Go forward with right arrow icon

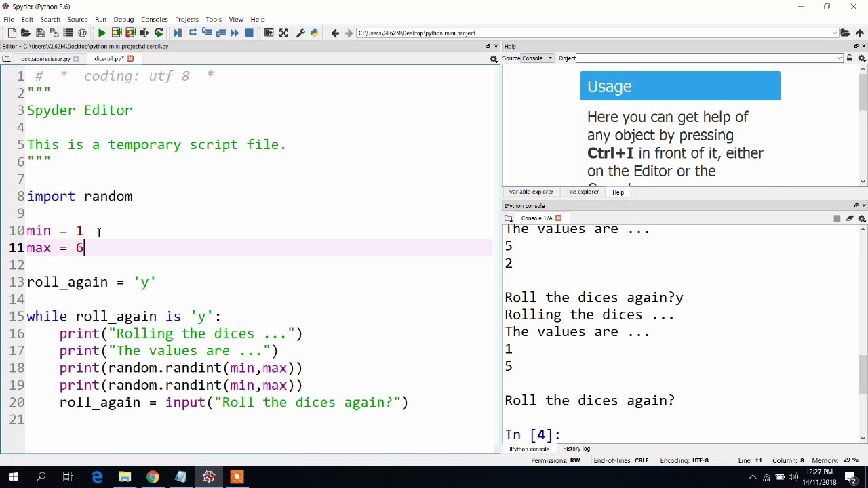coord(349,33)
